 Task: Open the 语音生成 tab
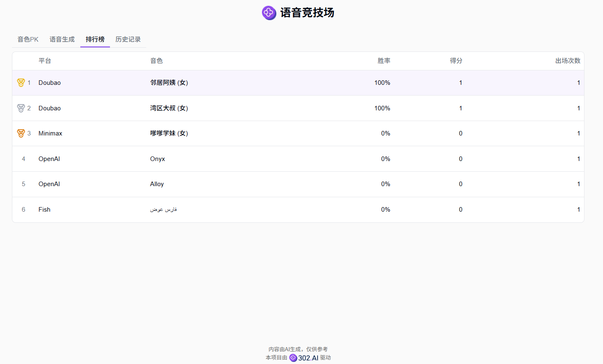tap(62, 39)
